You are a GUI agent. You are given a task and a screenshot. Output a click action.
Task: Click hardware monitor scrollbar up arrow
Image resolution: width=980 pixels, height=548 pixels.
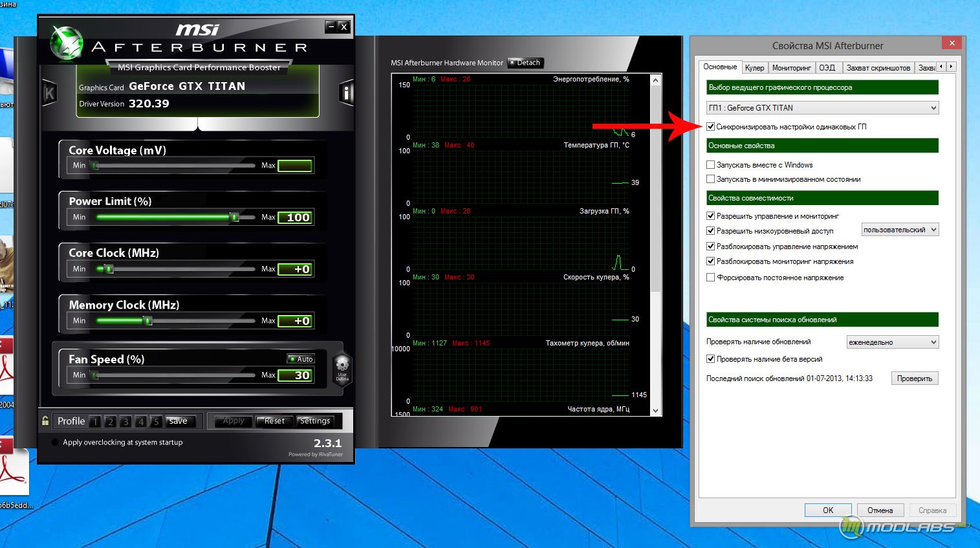(x=655, y=80)
